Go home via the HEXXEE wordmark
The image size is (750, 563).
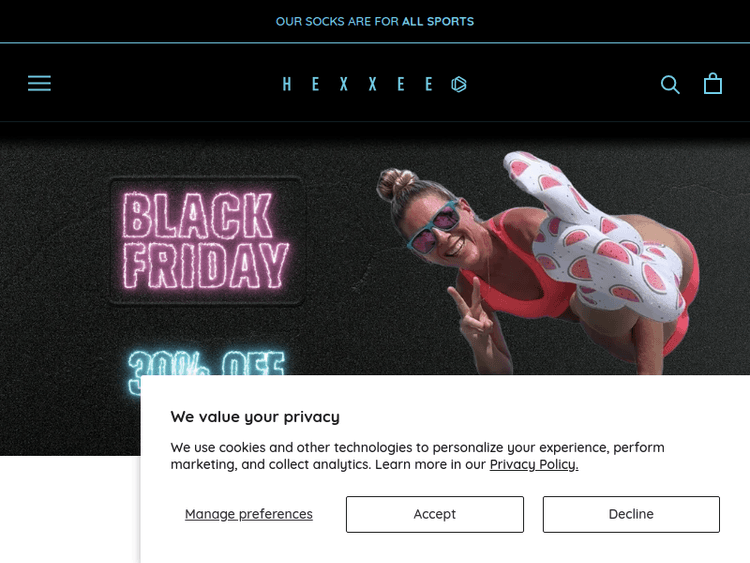click(x=358, y=84)
